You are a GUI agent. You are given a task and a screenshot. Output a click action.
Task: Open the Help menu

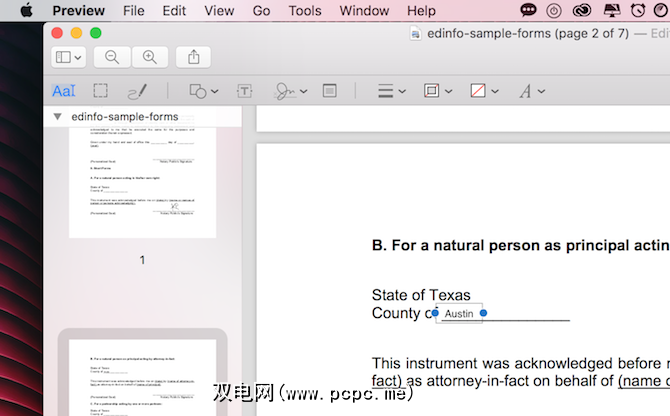[421, 11]
